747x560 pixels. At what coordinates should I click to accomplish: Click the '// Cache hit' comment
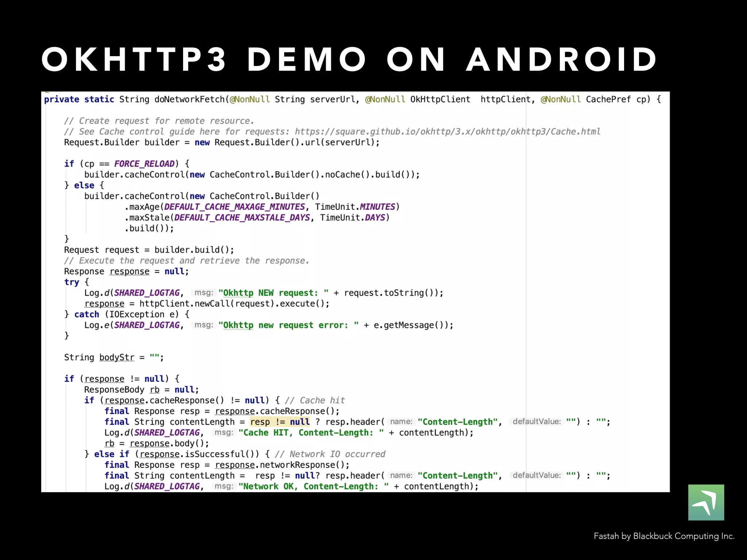[x=315, y=400]
